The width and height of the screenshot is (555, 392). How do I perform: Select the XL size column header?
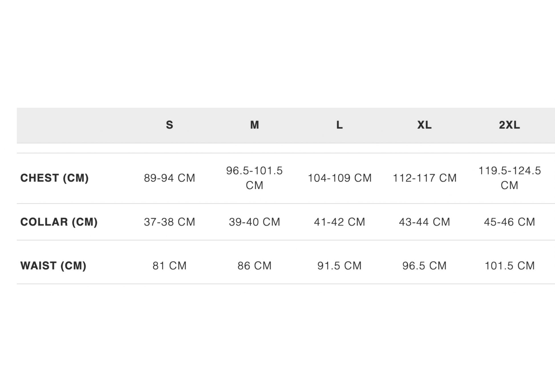tap(424, 125)
